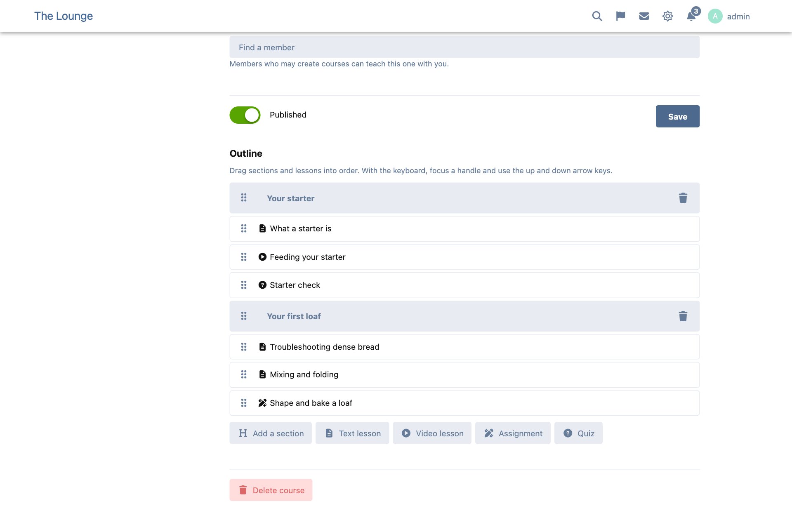Open the search icon in header
The image size is (792, 532).
coord(597,16)
